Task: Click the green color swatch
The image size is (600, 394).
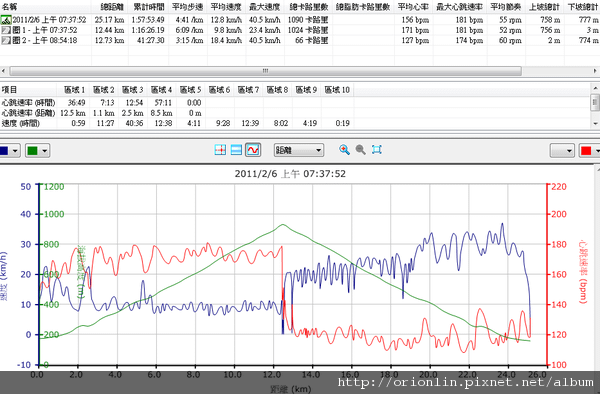Action: (33, 150)
